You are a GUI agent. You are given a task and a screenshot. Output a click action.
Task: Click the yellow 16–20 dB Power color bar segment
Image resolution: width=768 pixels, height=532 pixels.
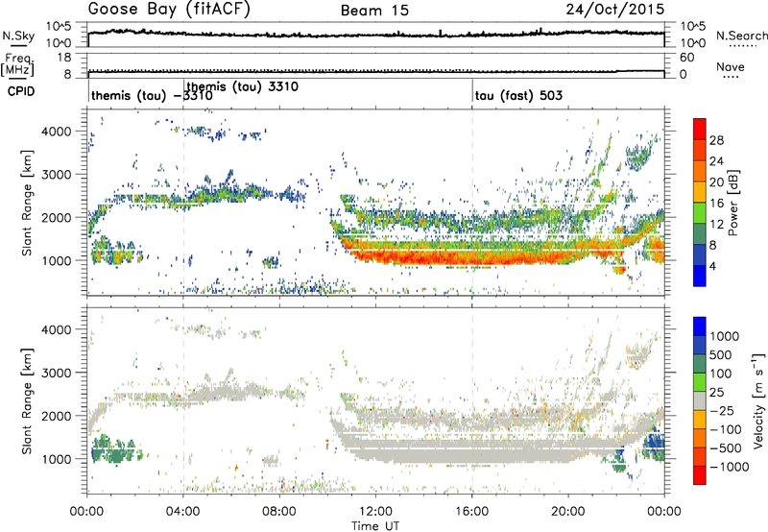click(x=700, y=191)
